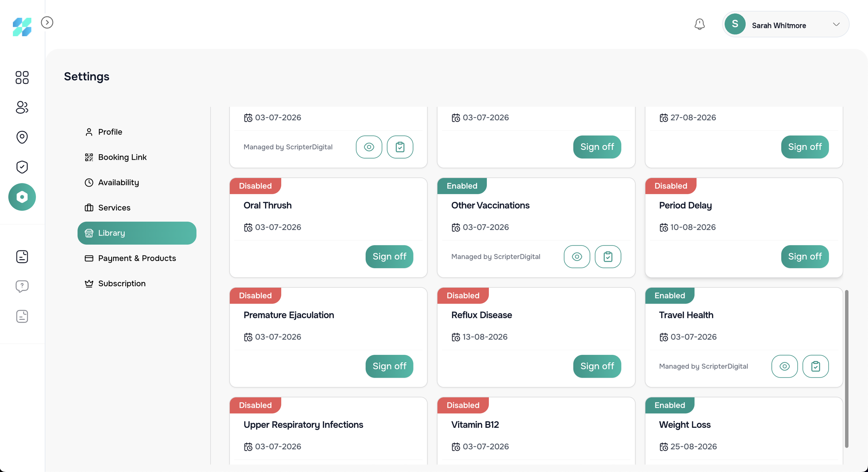Screen dimensions: 868x472
Task: Expand the sidebar with the arrow toggle
Action: pos(47,22)
